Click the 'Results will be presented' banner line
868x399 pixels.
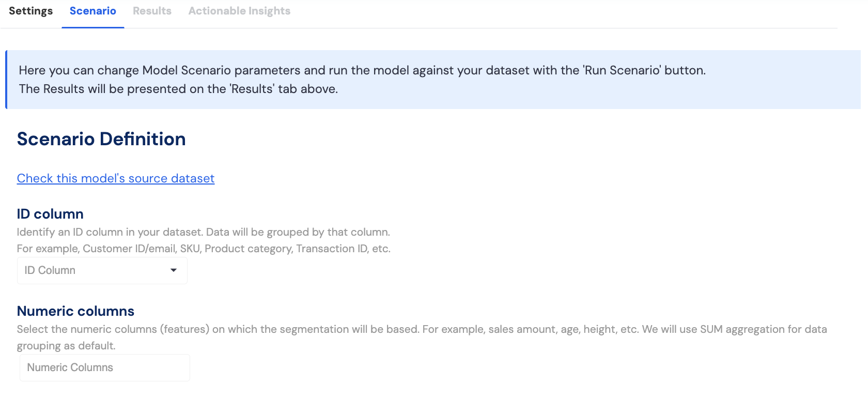[x=178, y=89]
